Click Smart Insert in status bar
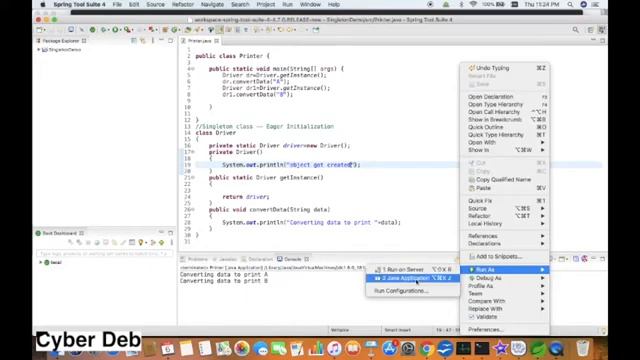The width and height of the screenshot is (640, 360). coord(398,330)
